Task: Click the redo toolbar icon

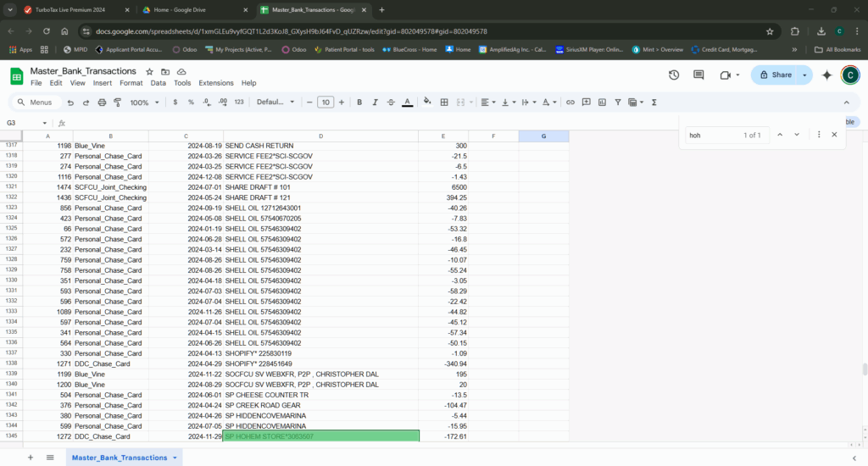Action: (x=86, y=103)
